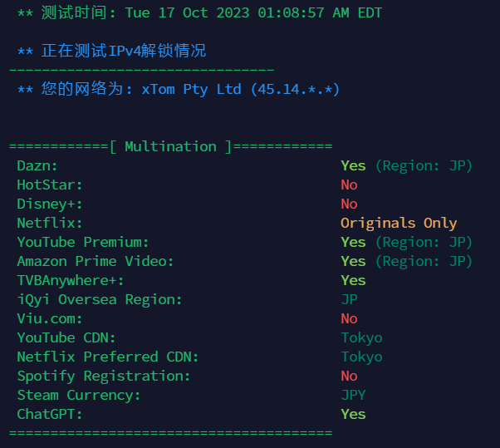Viewport: 500px width, 448px height.
Task: Click the masked IP address 45.14.*.*
Action: (x=295, y=89)
